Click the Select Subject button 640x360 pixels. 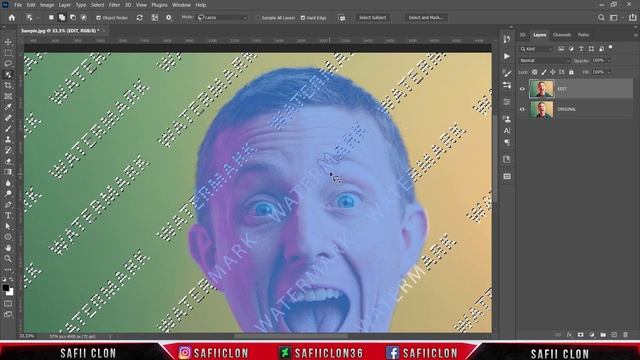tap(372, 18)
